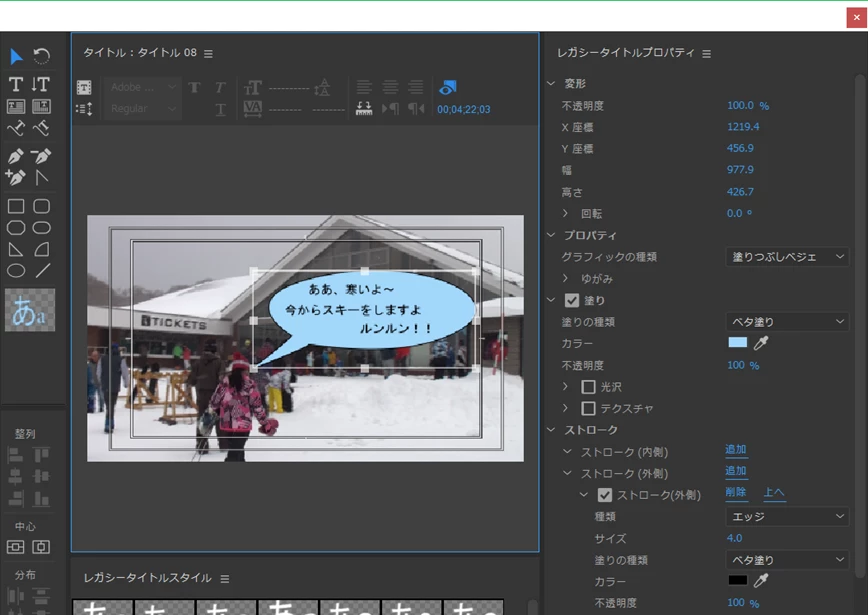Image resolution: width=868 pixels, height=615 pixels.
Task: Collapse the プロパティ section
Action: coord(551,235)
